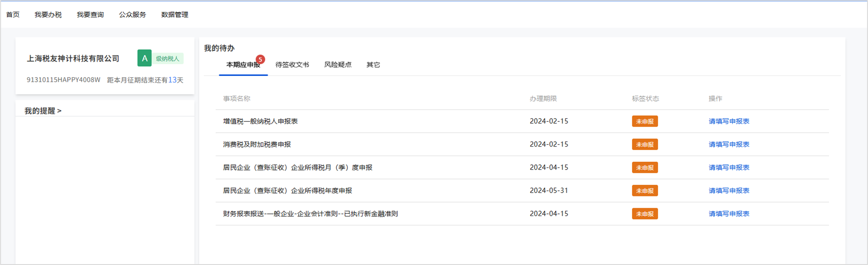868x265 pixels.
Task: Click the green A taxpayer grade icon
Action: click(x=144, y=58)
